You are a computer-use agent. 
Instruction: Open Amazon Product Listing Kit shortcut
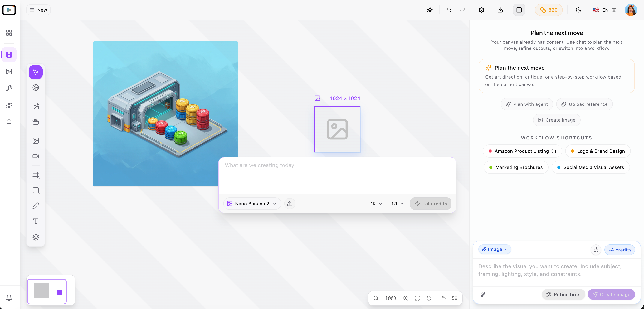[523, 151]
